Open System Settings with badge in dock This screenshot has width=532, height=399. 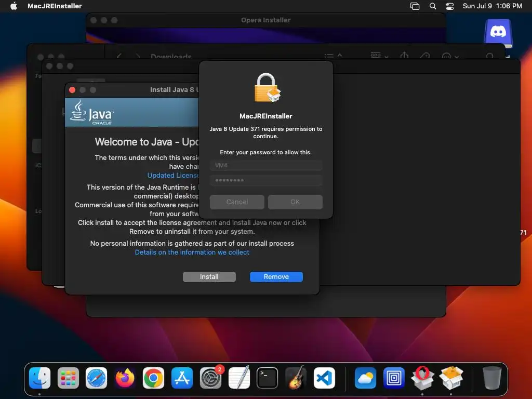211,378
